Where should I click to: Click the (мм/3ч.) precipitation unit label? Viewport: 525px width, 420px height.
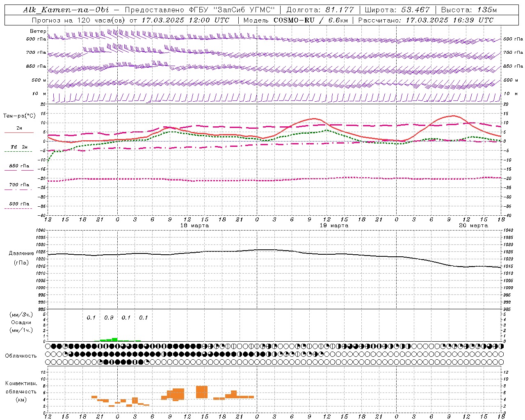tap(21, 315)
